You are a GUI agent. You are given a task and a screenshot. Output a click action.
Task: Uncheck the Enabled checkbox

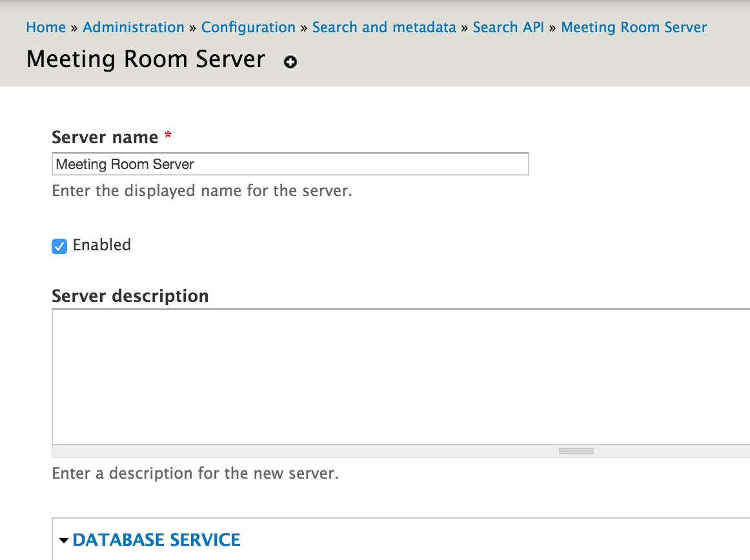coord(59,246)
